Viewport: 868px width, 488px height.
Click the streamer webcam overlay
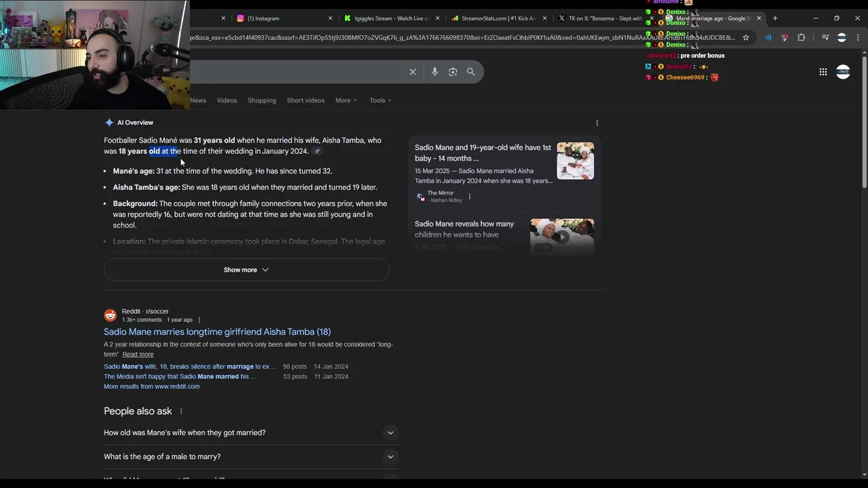94,54
